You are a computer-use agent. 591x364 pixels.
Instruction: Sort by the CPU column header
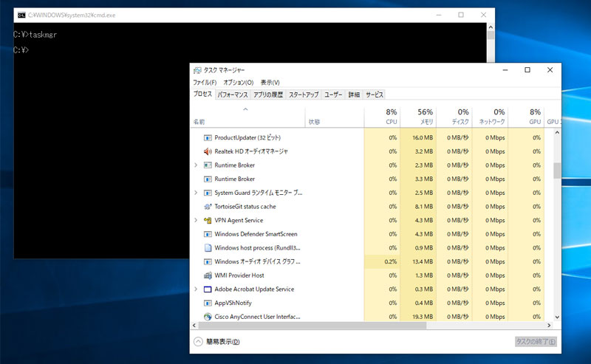pos(382,117)
